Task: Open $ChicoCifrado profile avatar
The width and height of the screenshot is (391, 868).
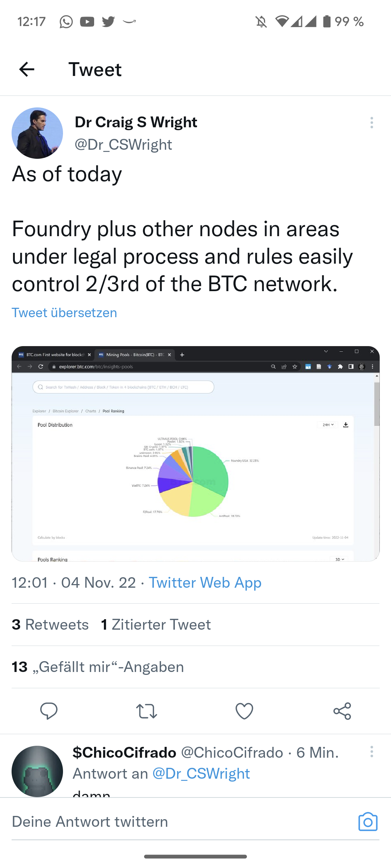Action: tap(37, 771)
